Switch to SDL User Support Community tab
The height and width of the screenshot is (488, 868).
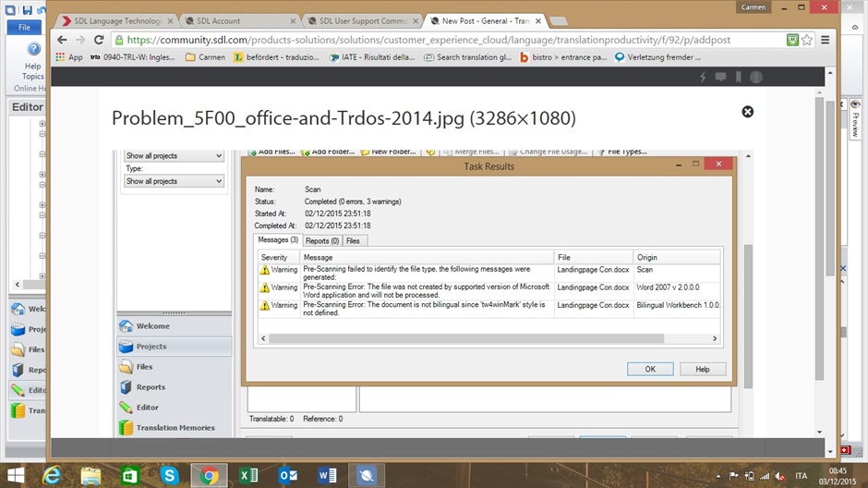click(362, 21)
